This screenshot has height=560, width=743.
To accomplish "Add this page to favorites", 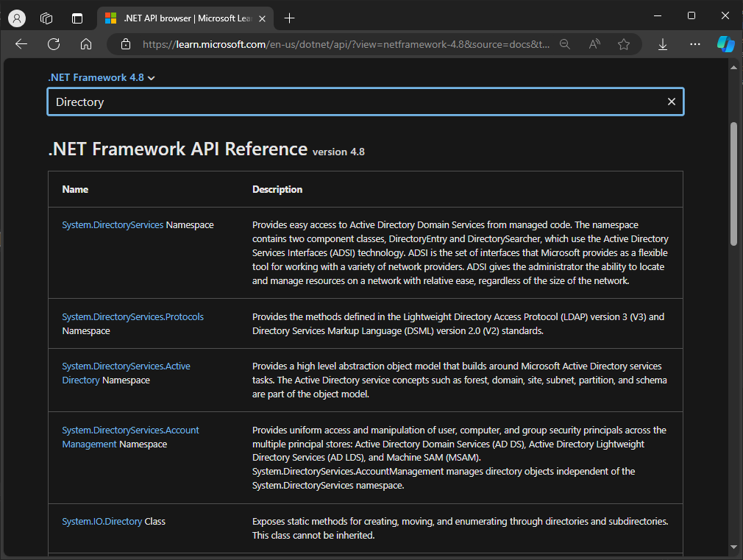I will (624, 44).
